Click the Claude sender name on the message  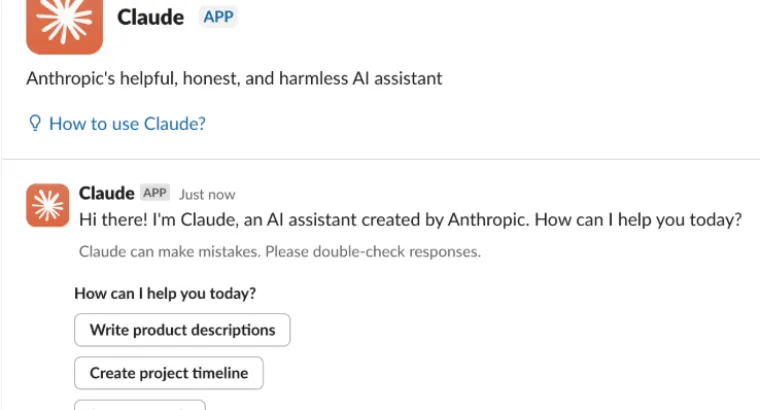tap(107, 193)
